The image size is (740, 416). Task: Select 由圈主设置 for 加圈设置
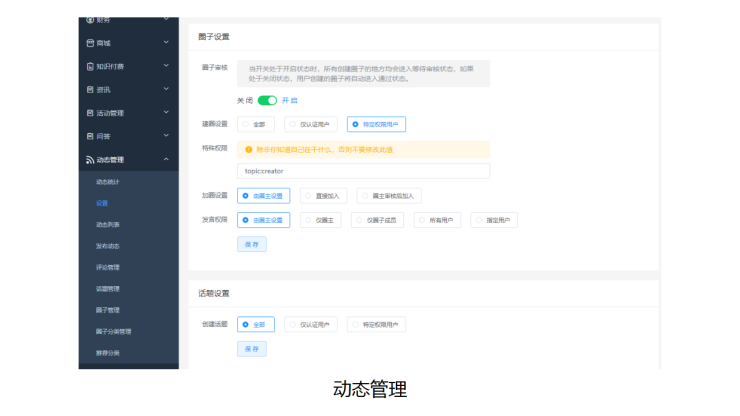[x=263, y=195]
